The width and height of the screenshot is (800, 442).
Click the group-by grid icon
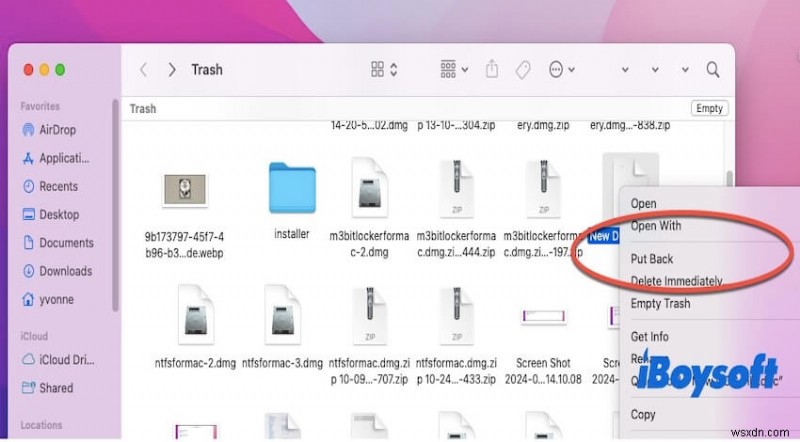point(448,69)
